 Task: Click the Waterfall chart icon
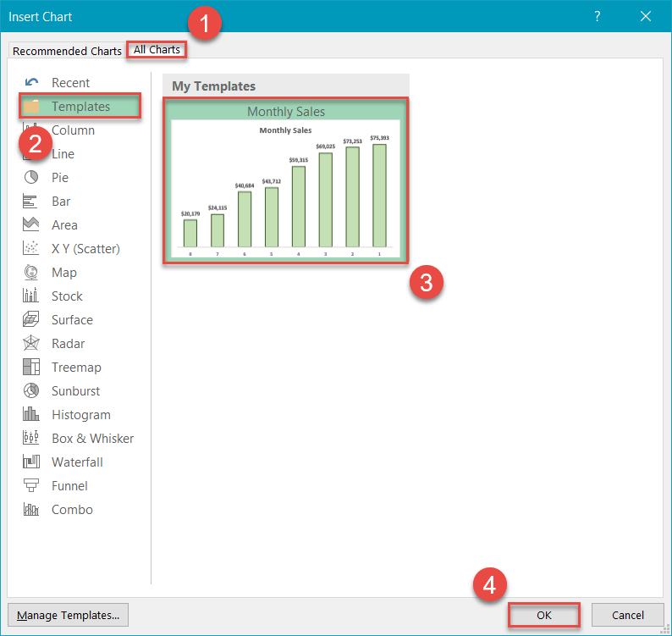point(30,462)
